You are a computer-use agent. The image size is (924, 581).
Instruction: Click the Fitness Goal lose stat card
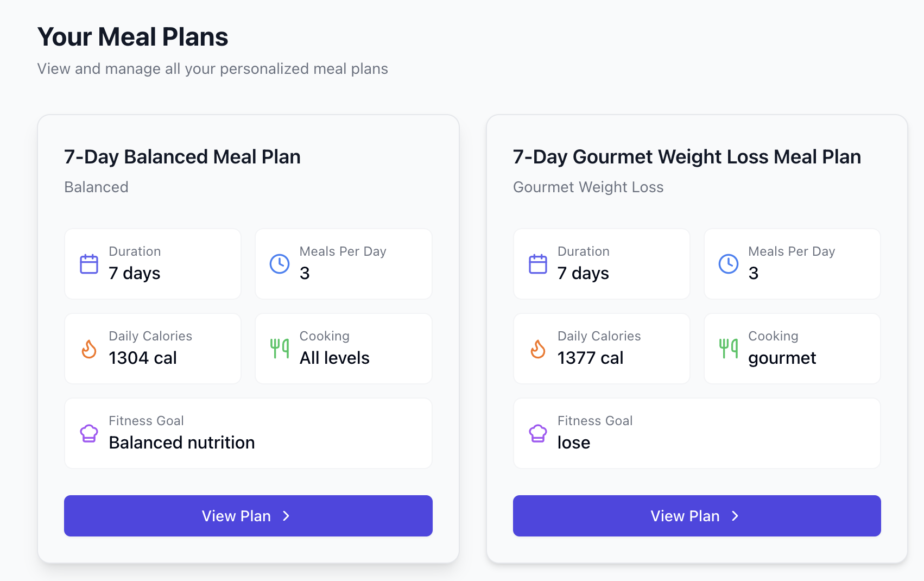697,433
